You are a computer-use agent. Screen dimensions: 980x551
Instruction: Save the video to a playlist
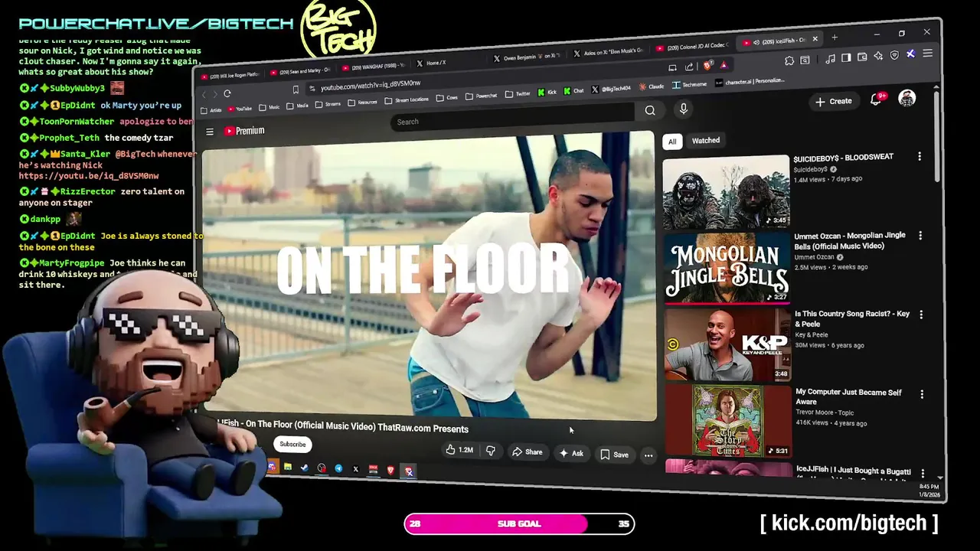[615, 455]
